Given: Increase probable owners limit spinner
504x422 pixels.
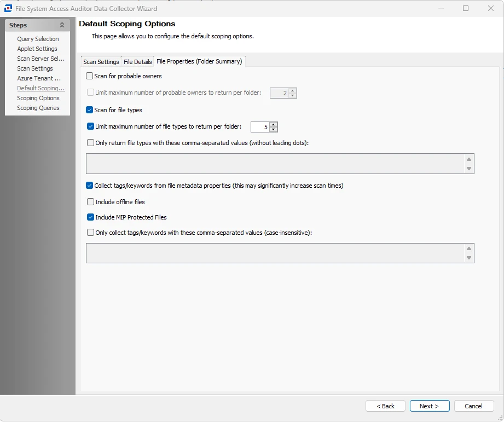Looking at the screenshot, I should pyautogui.click(x=293, y=91).
